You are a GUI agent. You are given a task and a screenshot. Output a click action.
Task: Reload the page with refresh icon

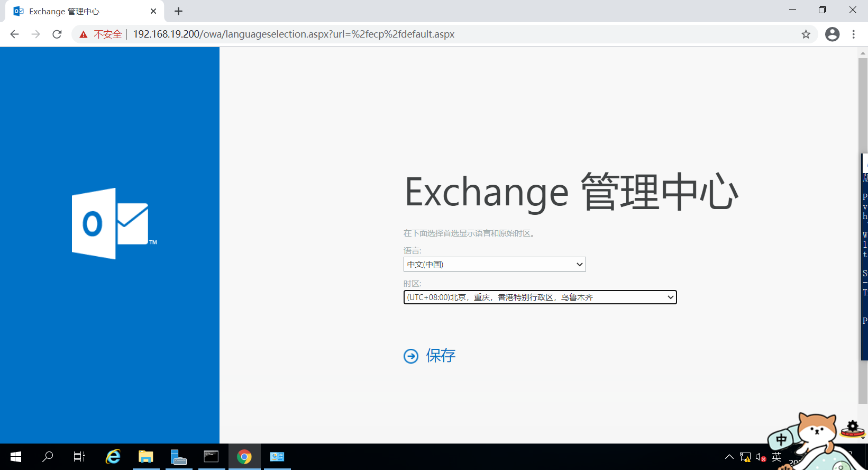click(x=57, y=34)
